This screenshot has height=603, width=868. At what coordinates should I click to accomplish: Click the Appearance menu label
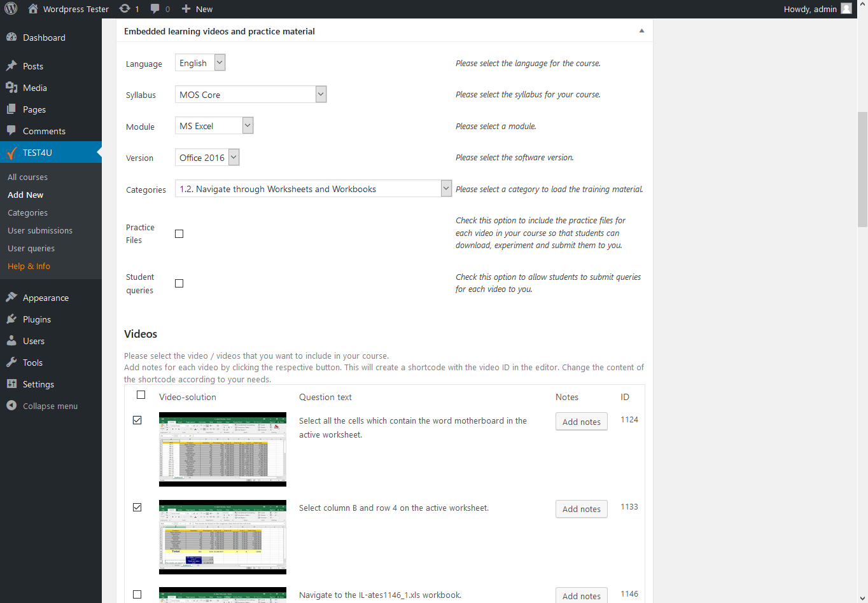[46, 298]
